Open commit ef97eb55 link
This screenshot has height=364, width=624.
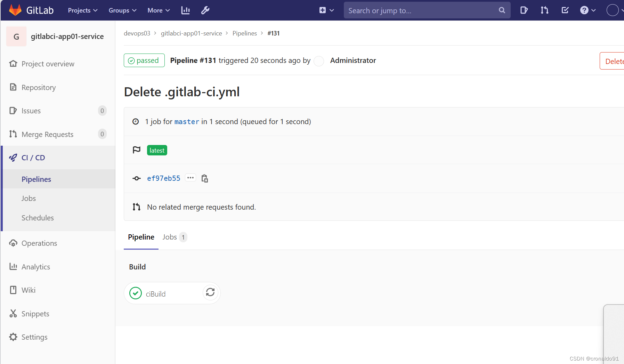[x=163, y=178]
